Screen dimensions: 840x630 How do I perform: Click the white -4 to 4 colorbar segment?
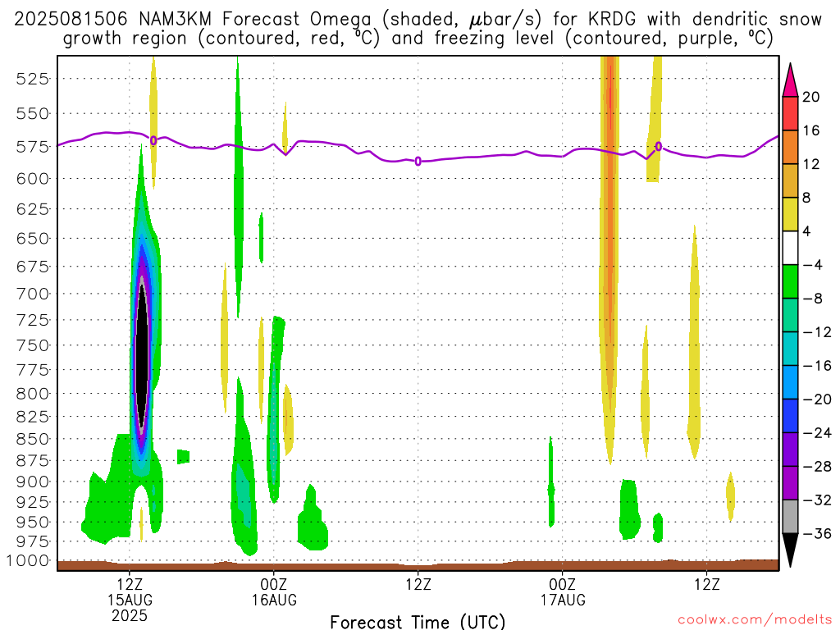pyautogui.click(x=790, y=248)
